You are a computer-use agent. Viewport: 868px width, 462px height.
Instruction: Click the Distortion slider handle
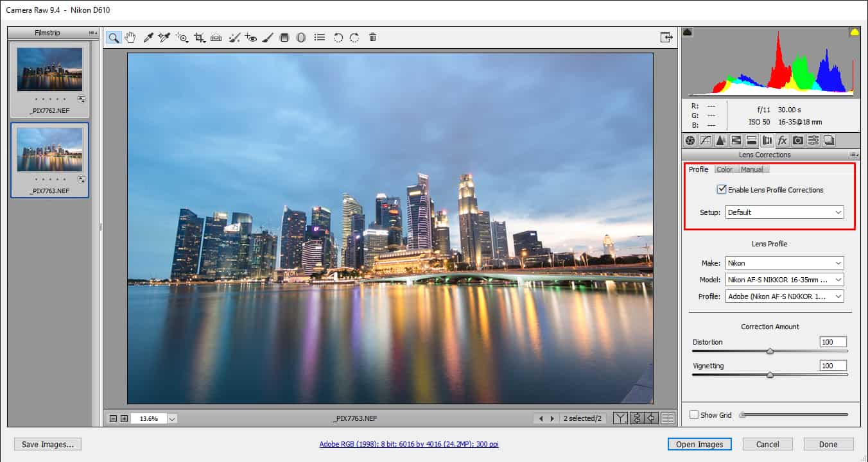point(770,351)
